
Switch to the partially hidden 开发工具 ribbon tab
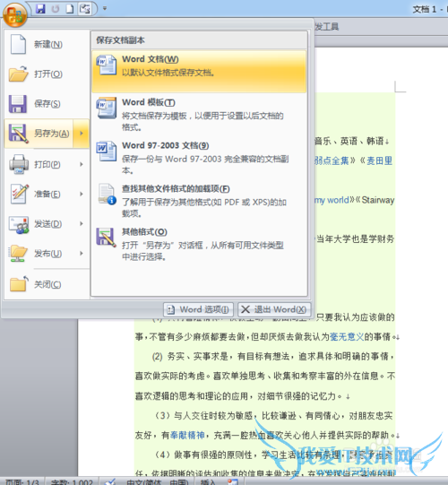(326, 27)
